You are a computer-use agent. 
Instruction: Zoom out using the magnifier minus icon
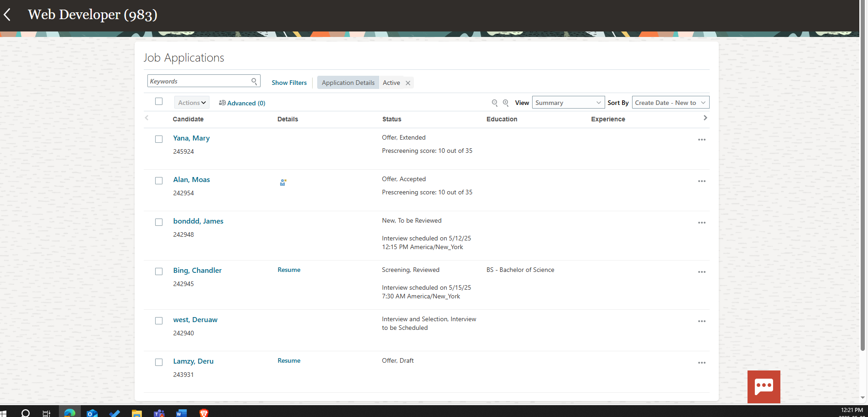(x=495, y=103)
